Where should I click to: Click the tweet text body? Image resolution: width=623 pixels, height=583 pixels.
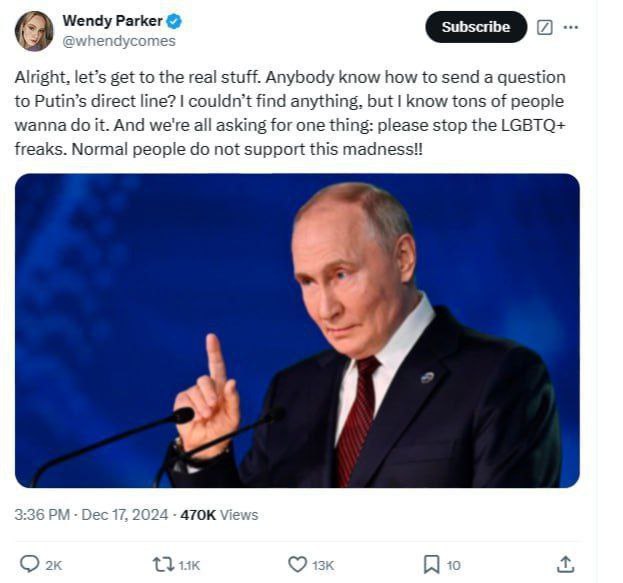pyautogui.click(x=290, y=112)
